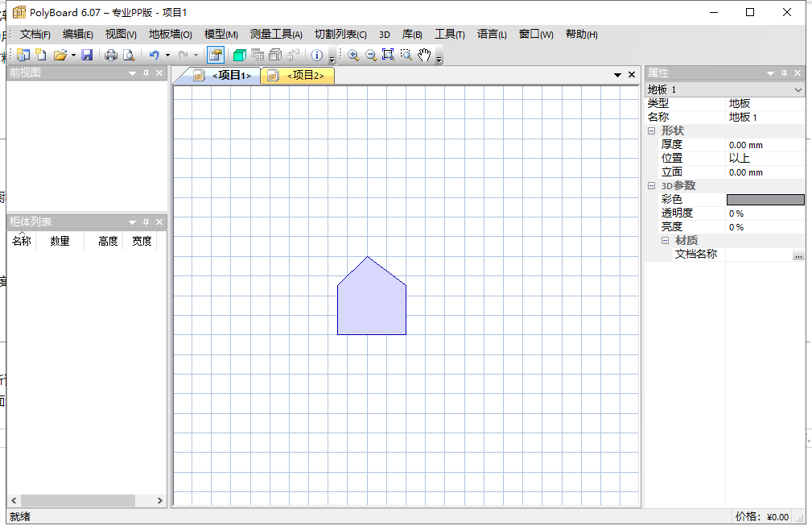Open the 切割列表(C) menu
Screen dimensions: 812x530
pos(340,34)
